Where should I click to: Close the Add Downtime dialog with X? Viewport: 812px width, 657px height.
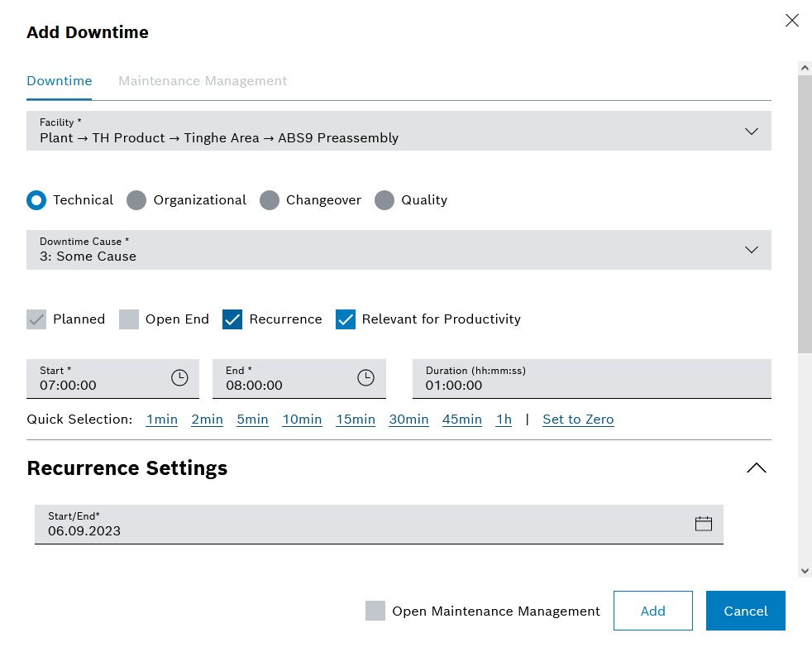click(x=791, y=21)
